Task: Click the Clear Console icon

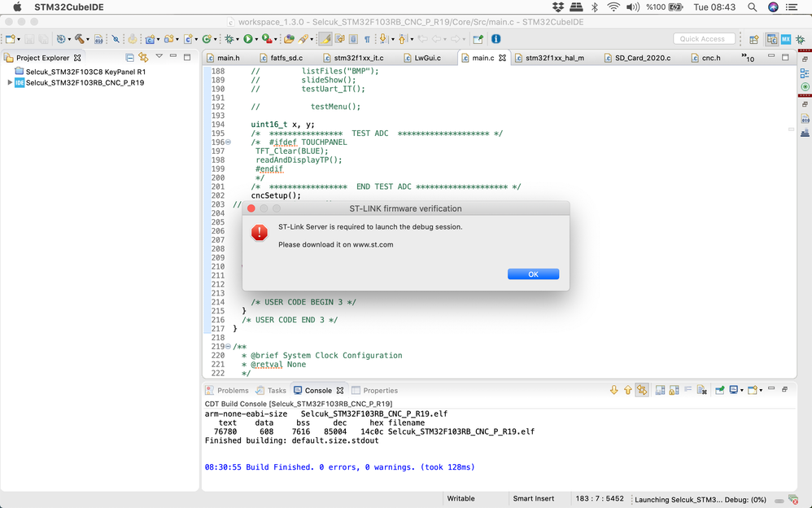Action: click(x=701, y=390)
